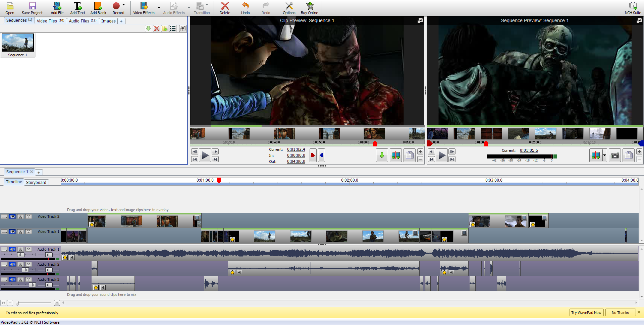Take a snapshot with the camera icon

tap(615, 155)
